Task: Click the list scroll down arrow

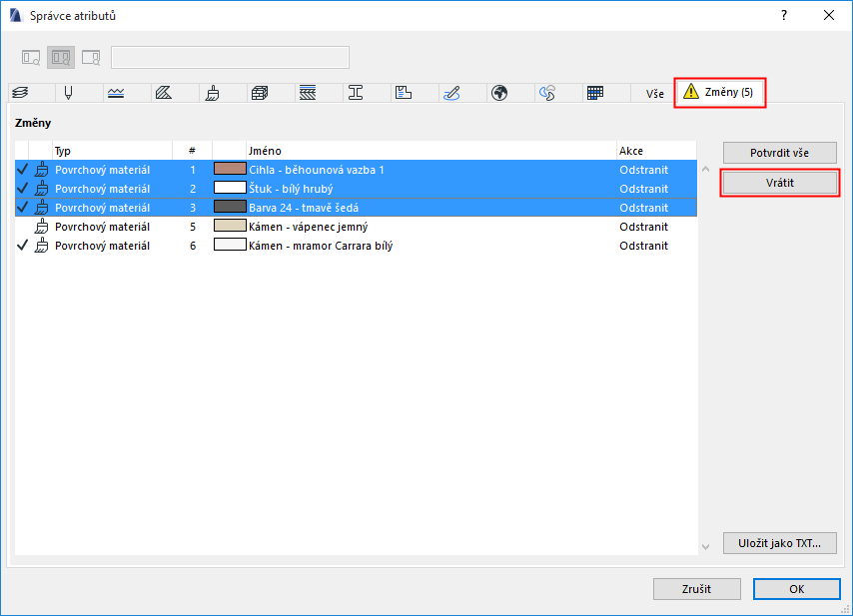Action: pos(705,547)
